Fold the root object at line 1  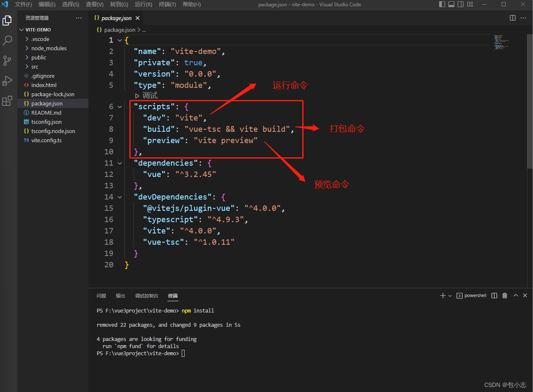(120, 40)
